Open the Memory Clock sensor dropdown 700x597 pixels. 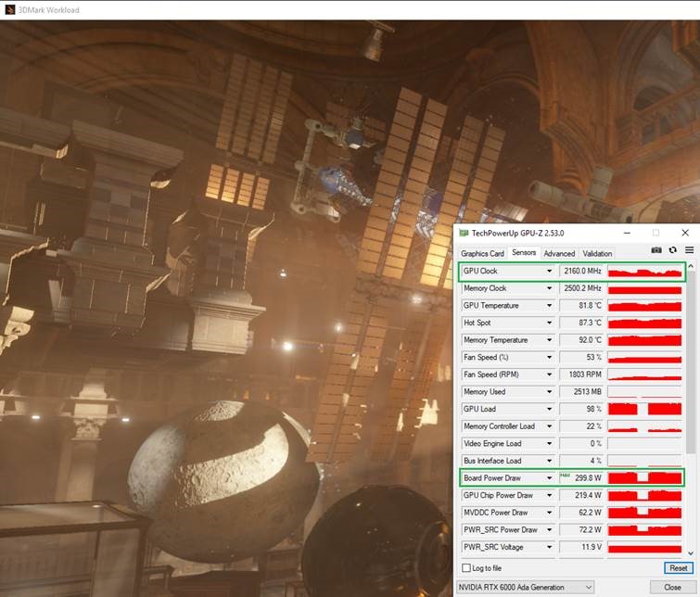(549, 288)
